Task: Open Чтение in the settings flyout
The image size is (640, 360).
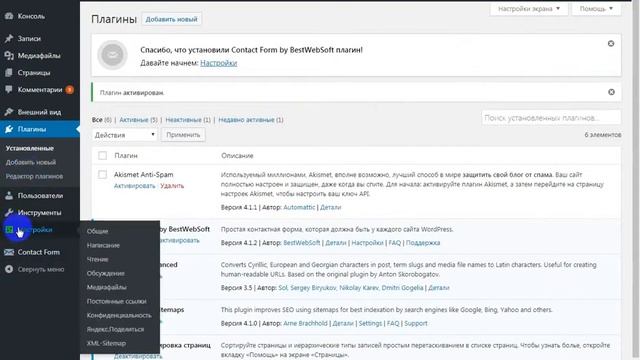Action: click(98, 259)
